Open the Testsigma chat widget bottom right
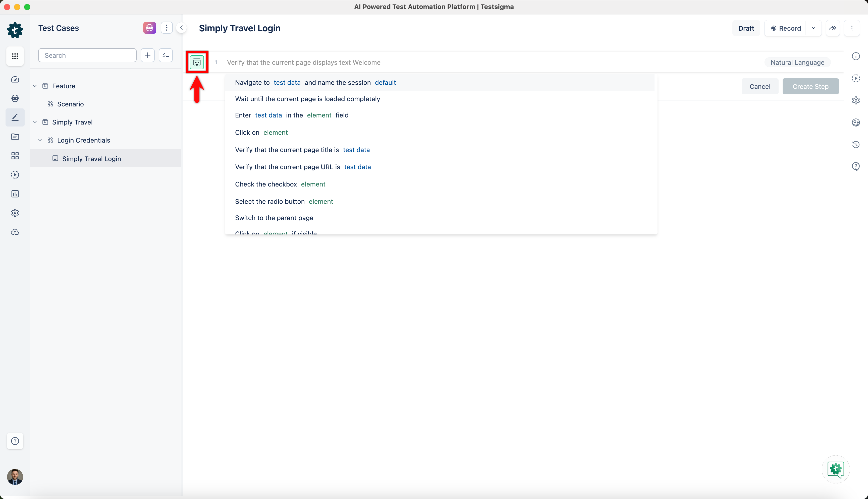This screenshot has width=868, height=499. pyautogui.click(x=835, y=469)
